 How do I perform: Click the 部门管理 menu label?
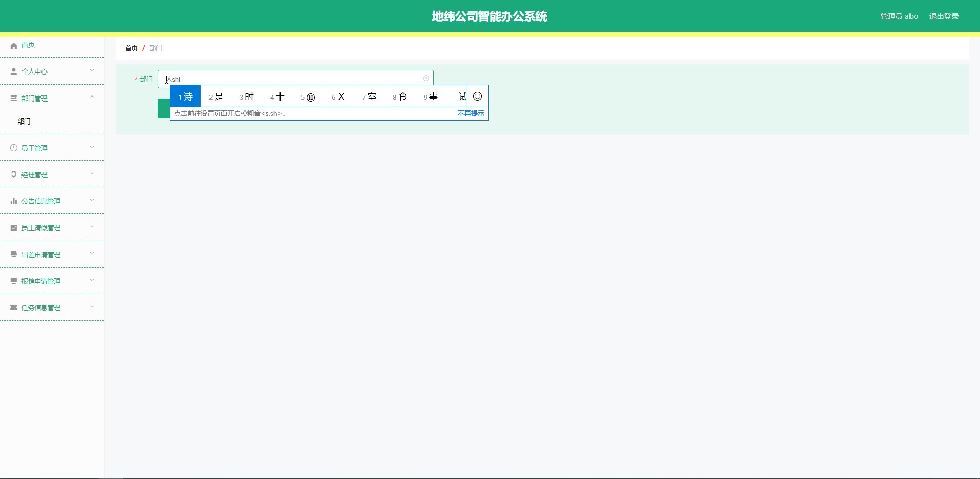point(34,99)
